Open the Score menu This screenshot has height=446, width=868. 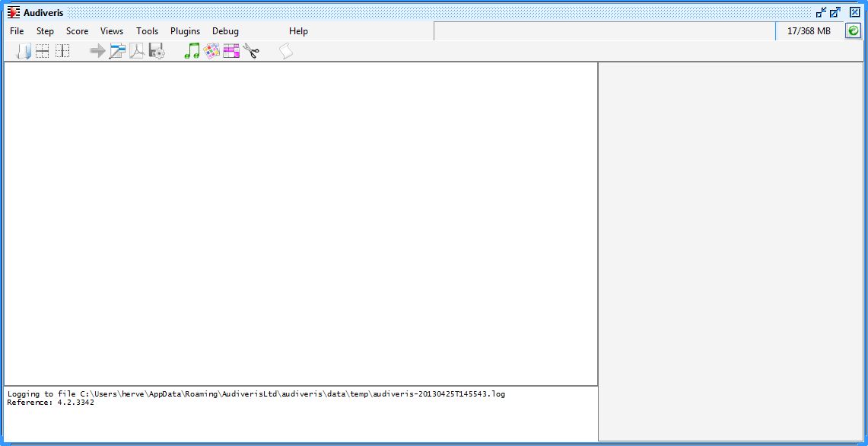click(x=77, y=31)
